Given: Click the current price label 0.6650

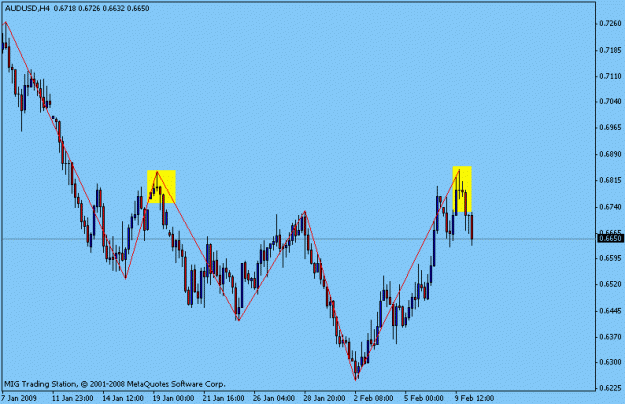Looking at the screenshot, I should point(610,238).
